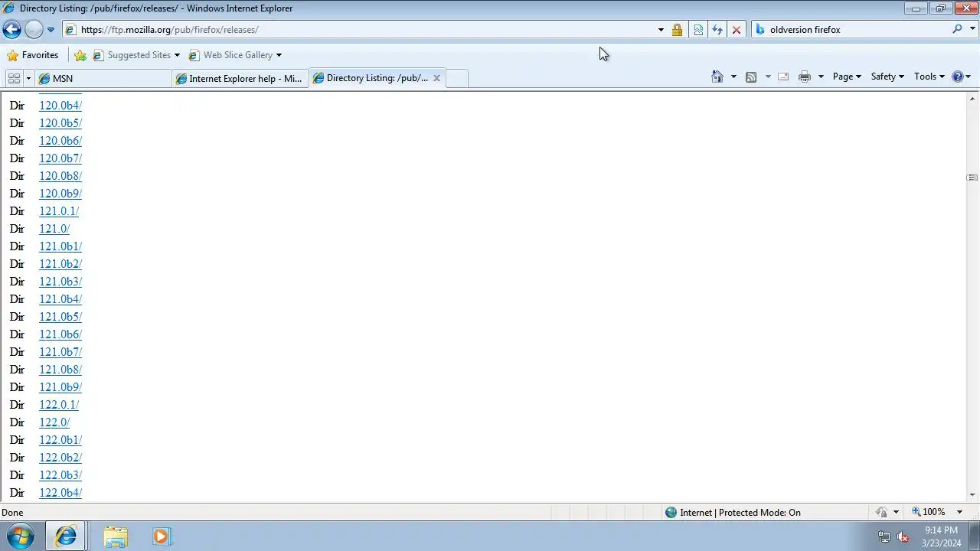Expand the Web Slice Gallery dropdown arrow
980x551 pixels.
click(x=279, y=55)
